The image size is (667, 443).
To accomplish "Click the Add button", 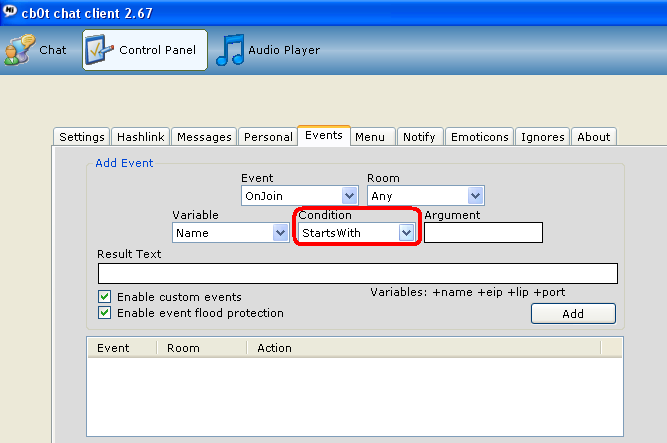I will click(x=573, y=314).
